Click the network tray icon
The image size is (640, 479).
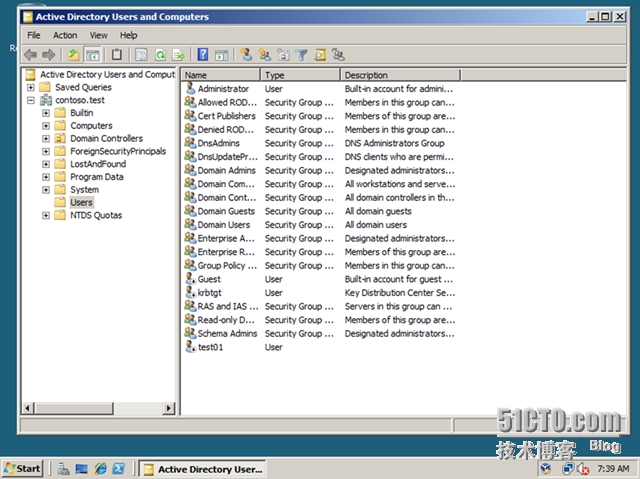(x=568, y=469)
